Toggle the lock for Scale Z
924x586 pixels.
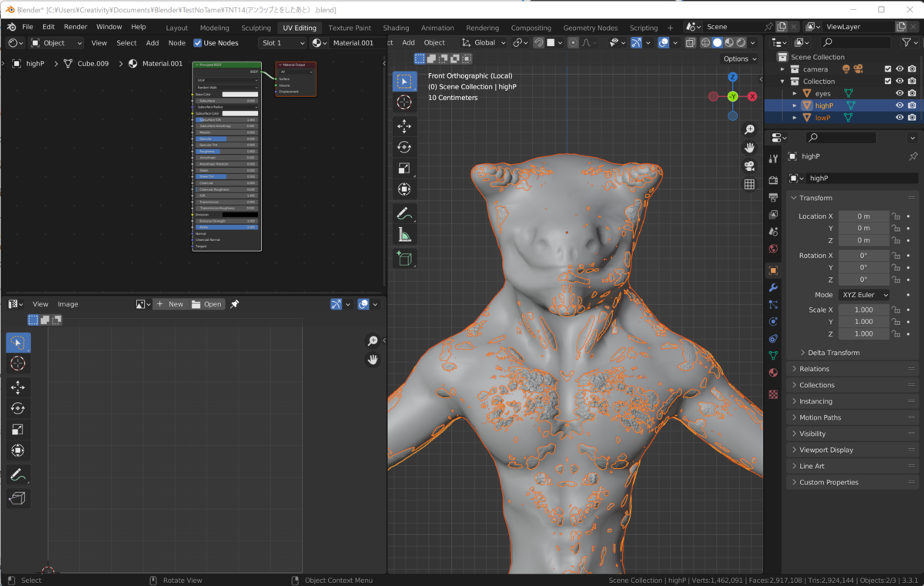tap(896, 333)
